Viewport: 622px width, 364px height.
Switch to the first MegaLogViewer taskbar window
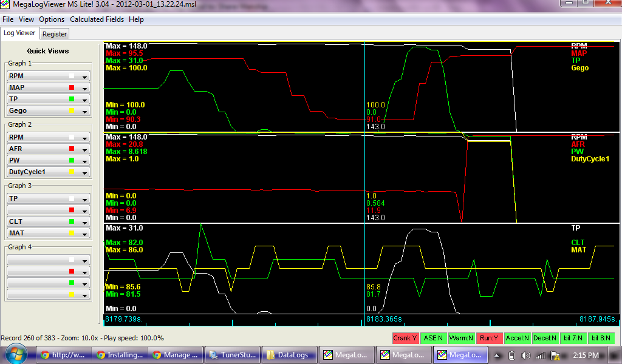pos(346,355)
